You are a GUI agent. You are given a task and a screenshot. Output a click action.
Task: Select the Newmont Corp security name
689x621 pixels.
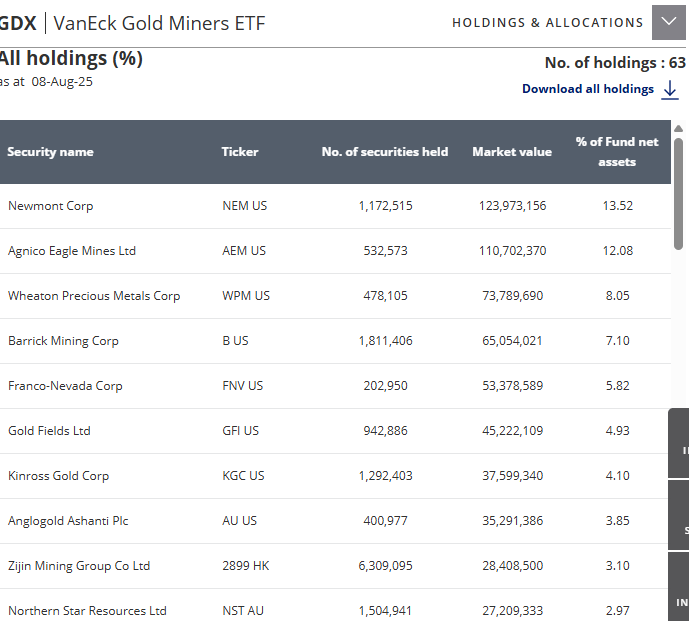tap(50, 206)
